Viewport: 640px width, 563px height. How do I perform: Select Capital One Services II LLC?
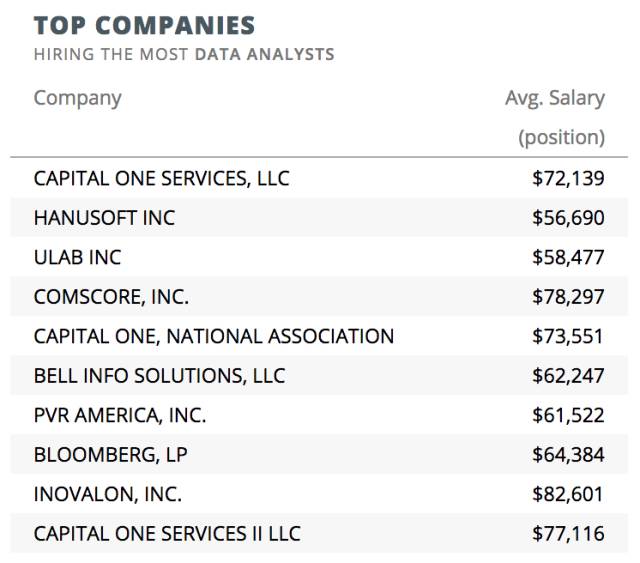tap(167, 534)
